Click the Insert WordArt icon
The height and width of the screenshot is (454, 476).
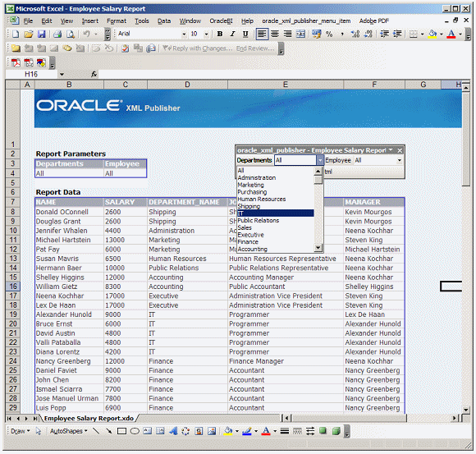tap(173, 431)
